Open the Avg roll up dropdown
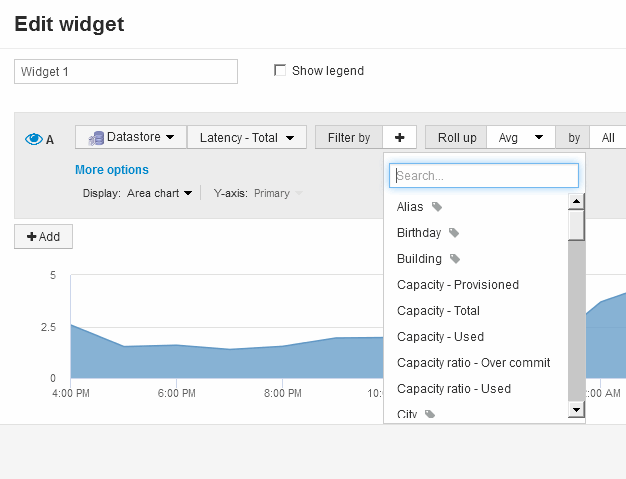The image size is (626, 479). click(522, 138)
